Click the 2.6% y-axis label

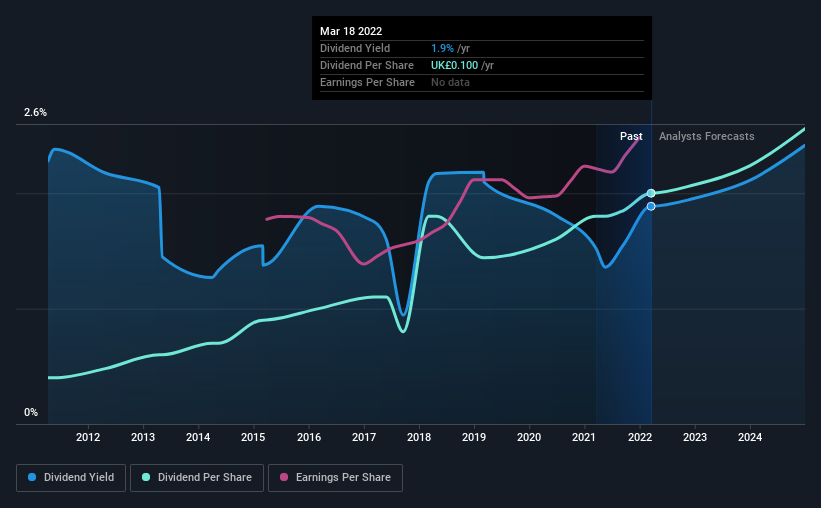click(x=35, y=113)
